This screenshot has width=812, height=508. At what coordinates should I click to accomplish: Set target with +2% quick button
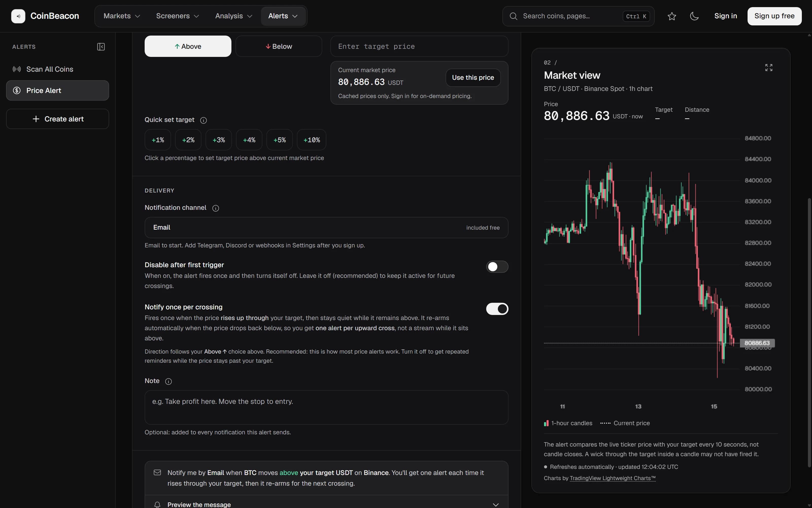188,140
